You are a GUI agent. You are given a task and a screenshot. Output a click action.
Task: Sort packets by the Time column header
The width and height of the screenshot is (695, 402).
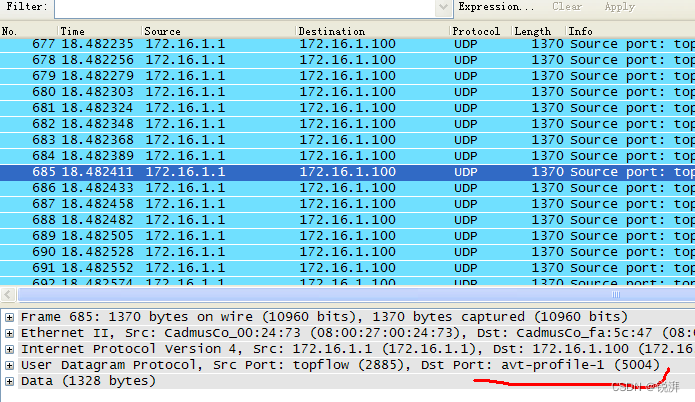pyautogui.click(x=99, y=31)
